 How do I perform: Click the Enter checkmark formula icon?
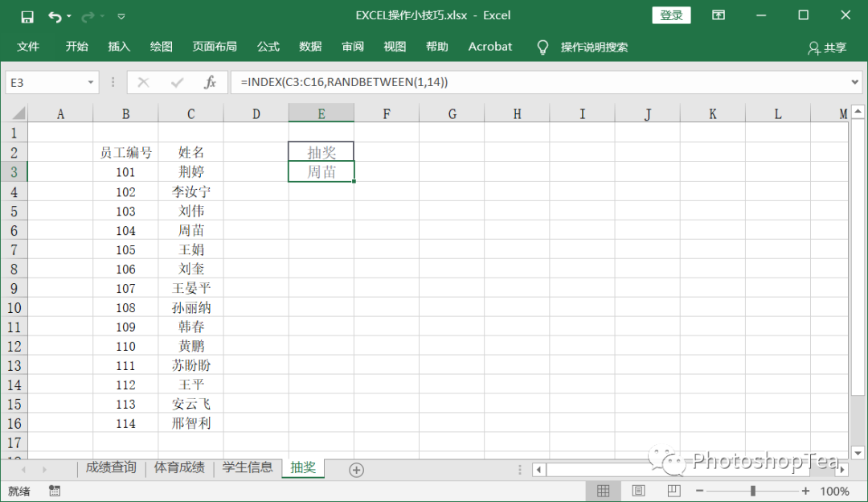click(x=177, y=83)
